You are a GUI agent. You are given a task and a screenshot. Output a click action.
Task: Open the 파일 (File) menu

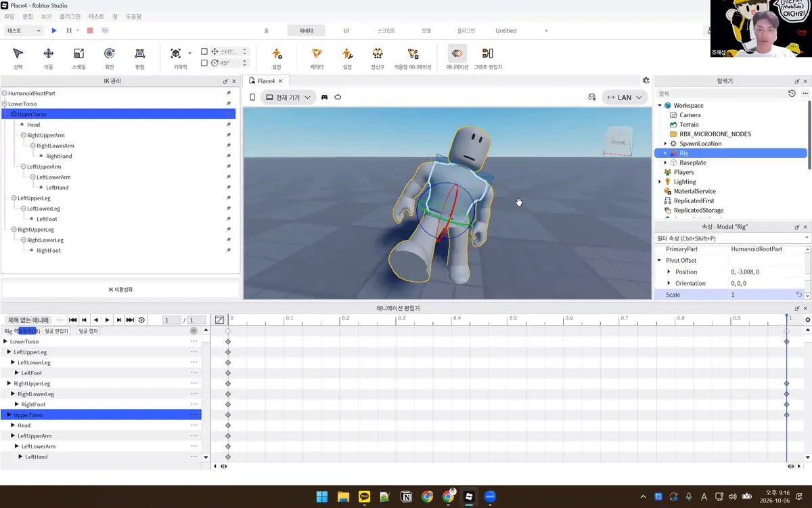[9, 16]
